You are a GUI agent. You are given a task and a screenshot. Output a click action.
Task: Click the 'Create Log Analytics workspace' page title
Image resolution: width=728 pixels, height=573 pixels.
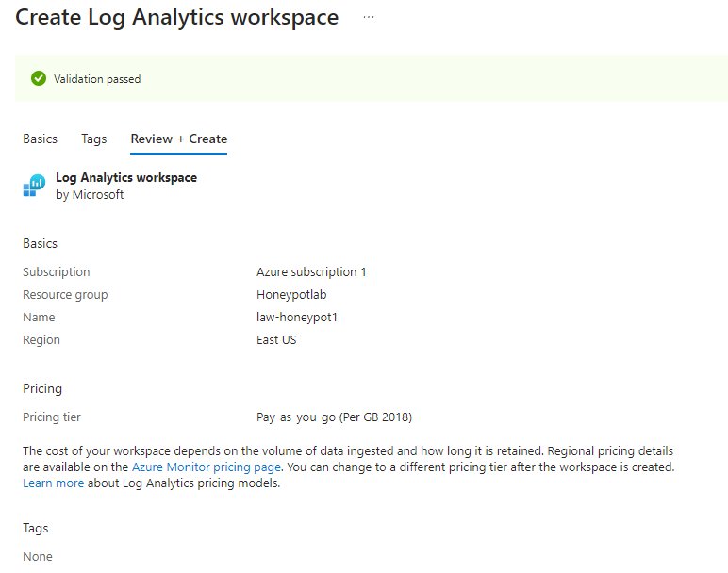coord(177,17)
